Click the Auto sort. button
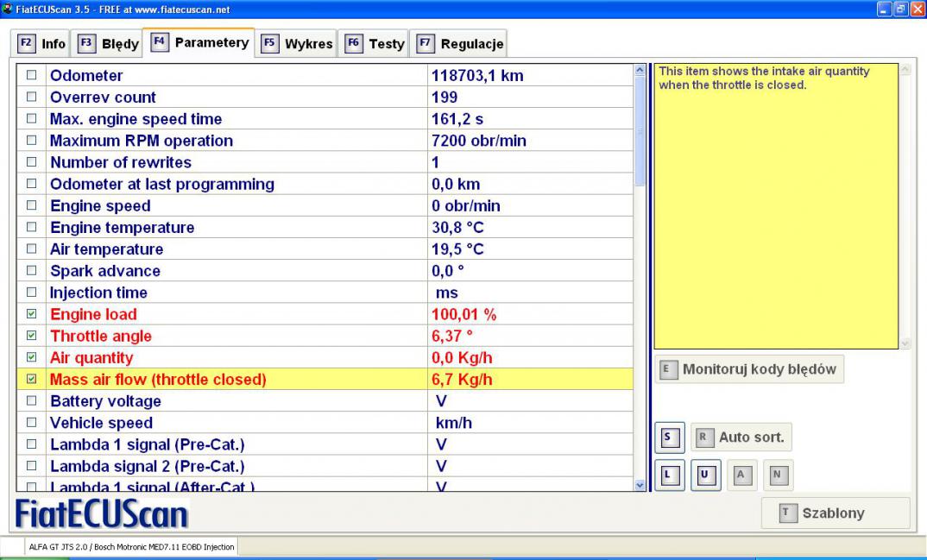 pyautogui.click(x=741, y=437)
